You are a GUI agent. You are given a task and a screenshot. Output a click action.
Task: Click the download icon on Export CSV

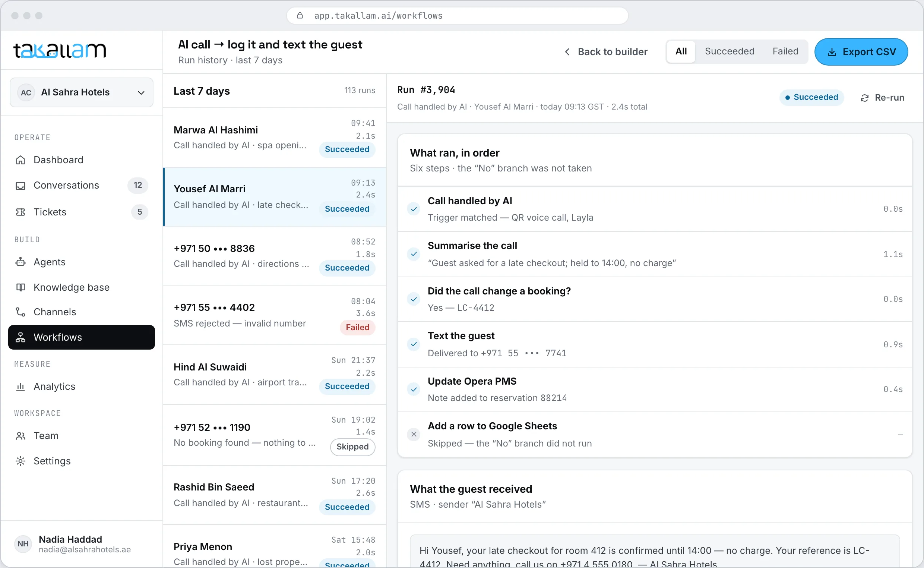coord(832,52)
